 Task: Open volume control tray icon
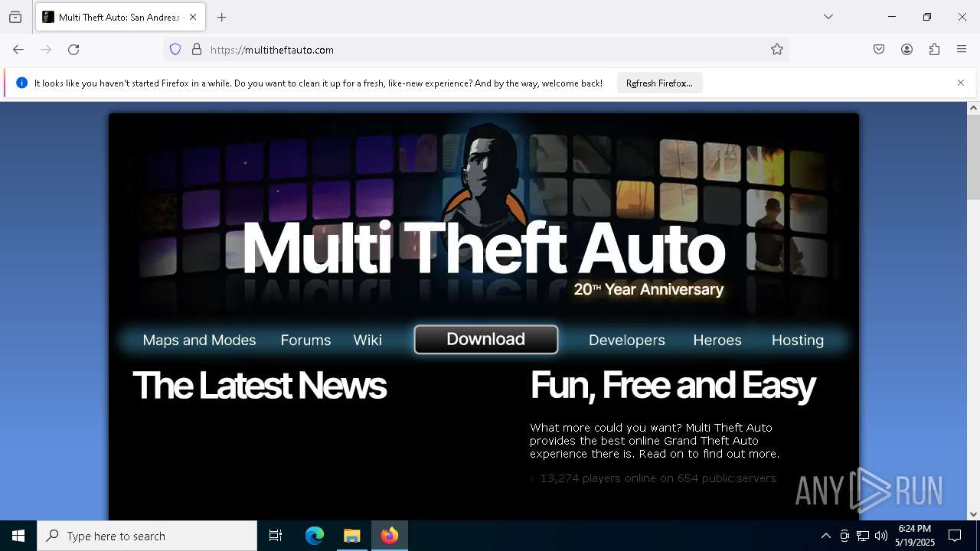pos(881,536)
